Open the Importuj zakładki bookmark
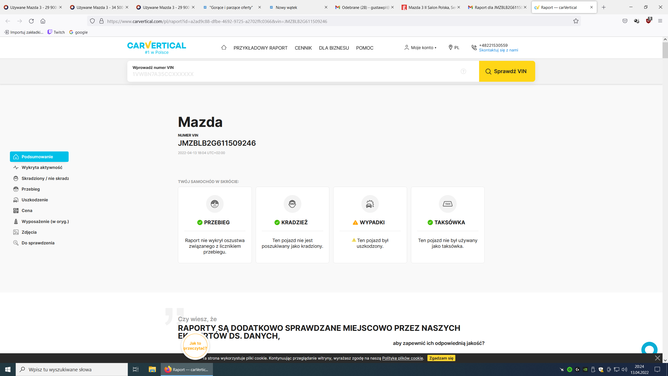 pos(24,32)
